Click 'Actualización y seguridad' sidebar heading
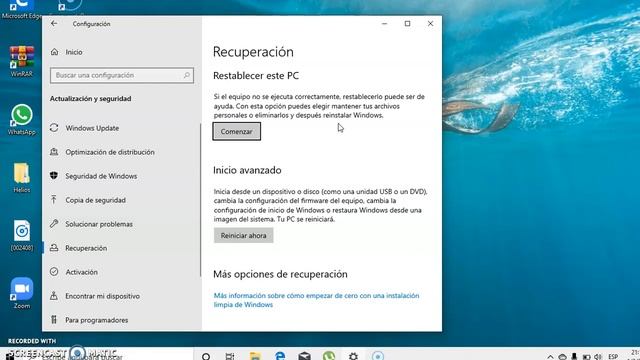Viewport: 640px width, 360px height. (91, 98)
